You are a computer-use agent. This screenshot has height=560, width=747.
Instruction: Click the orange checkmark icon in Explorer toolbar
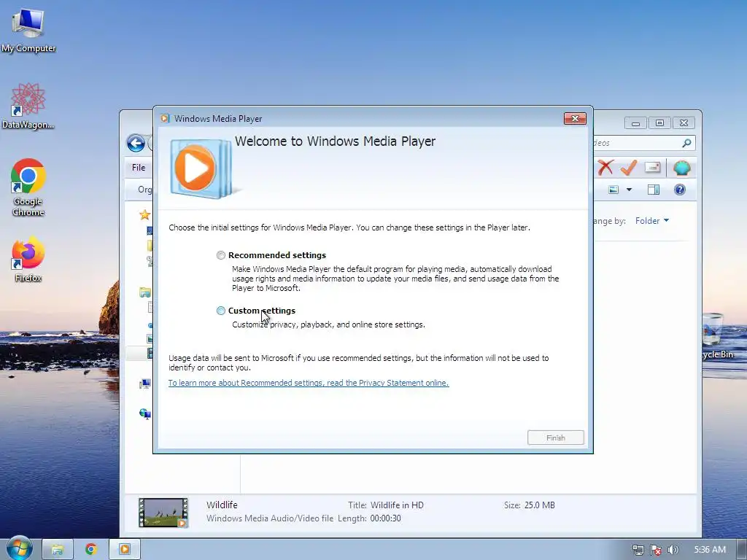(629, 168)
